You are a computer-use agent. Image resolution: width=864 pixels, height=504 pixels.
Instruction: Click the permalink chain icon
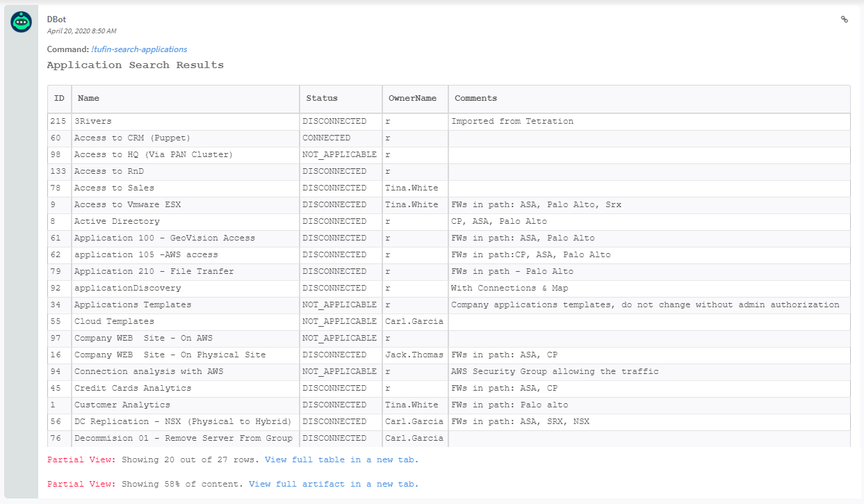pyautogui.click(x=845, y=19)
